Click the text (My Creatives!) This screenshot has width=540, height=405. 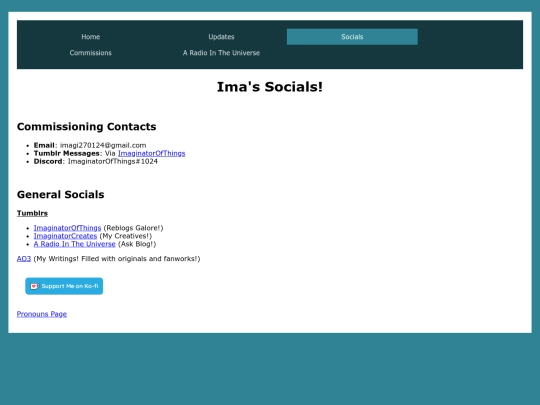[x=126, y=236]
